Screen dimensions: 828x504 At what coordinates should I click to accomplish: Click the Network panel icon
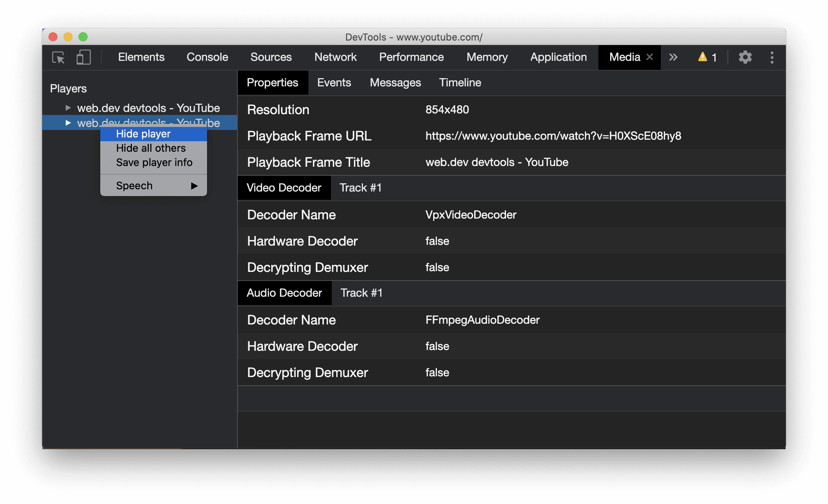tap(335, 57)
